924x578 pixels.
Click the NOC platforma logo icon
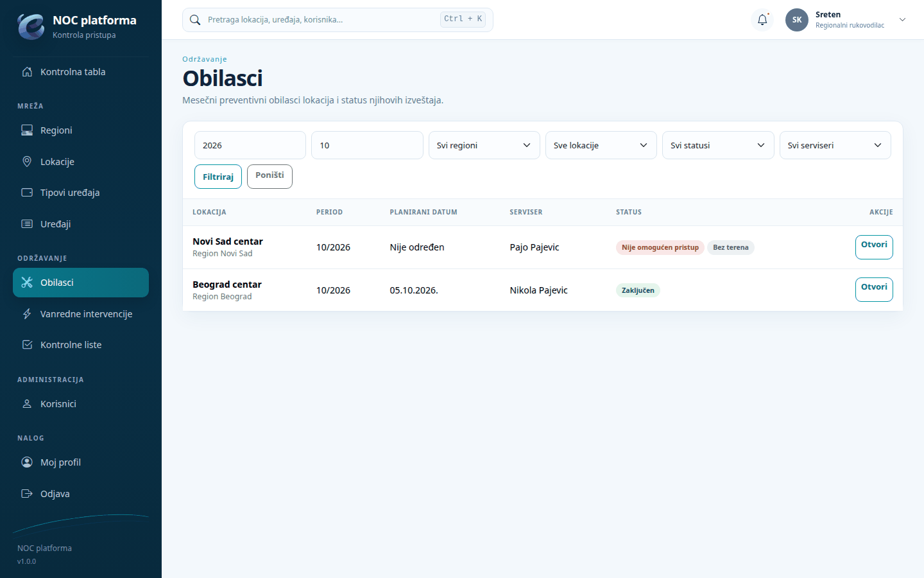[x=31, y=27]
